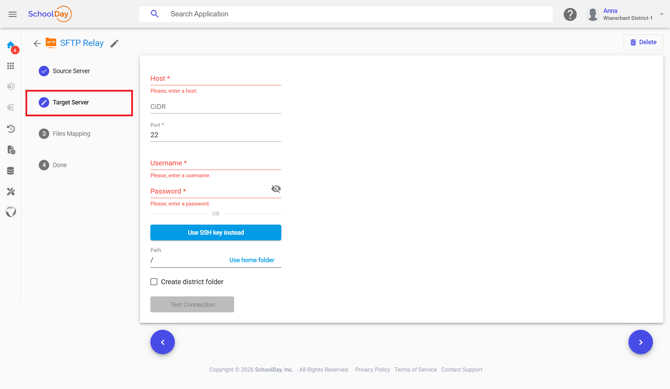
Task: Click the Wianerbant District-1 text
Action: point(628,18)
